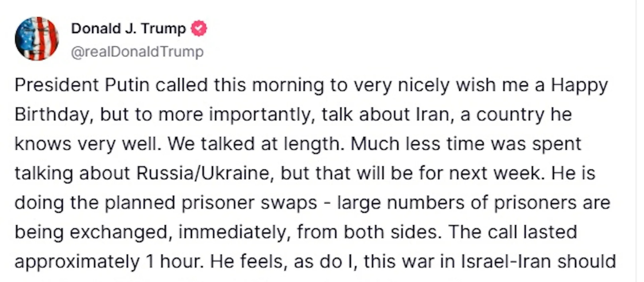This screenshot has width=644, height=282.
Task: Click the phrase 'The call lasted'
Action: click(513, 232)
